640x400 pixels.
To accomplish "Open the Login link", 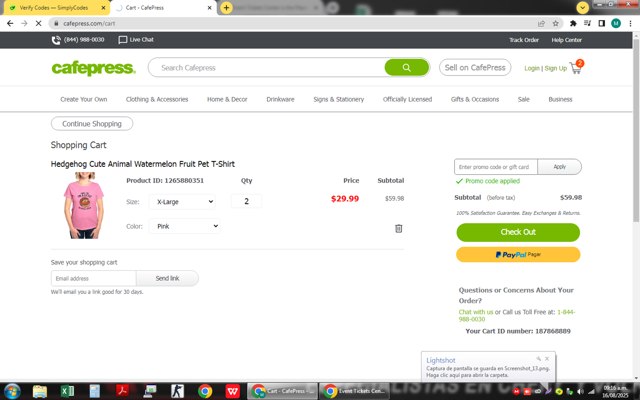I will pyautogui.click(x=532, y=68).
